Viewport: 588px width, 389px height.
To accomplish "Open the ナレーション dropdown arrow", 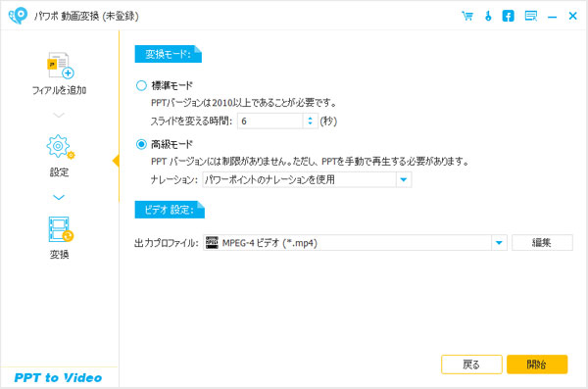I will (x=404, y=179).
